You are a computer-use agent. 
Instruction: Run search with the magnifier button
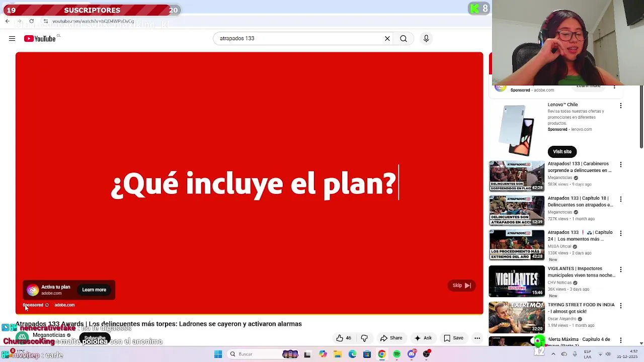click(x=404, y=39)
